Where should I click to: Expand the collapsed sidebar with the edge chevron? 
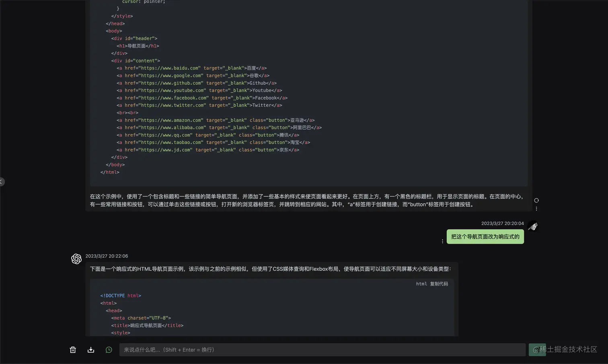tap(2, 182)
